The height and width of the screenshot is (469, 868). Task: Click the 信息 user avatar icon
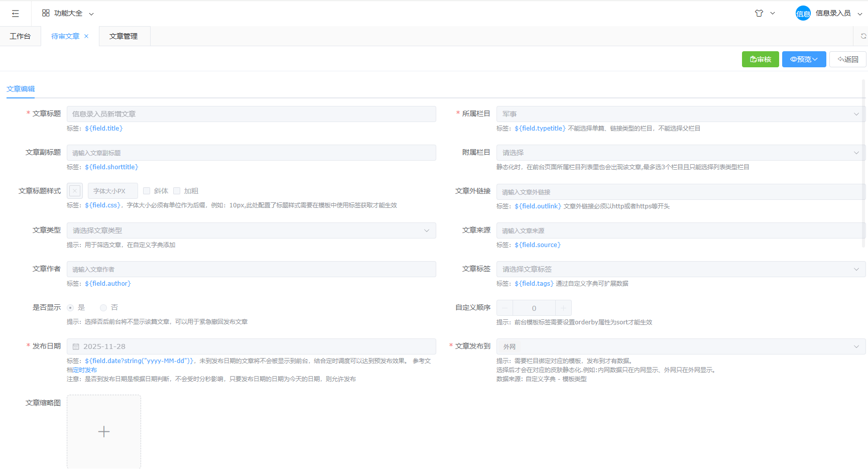pos(803,14)
